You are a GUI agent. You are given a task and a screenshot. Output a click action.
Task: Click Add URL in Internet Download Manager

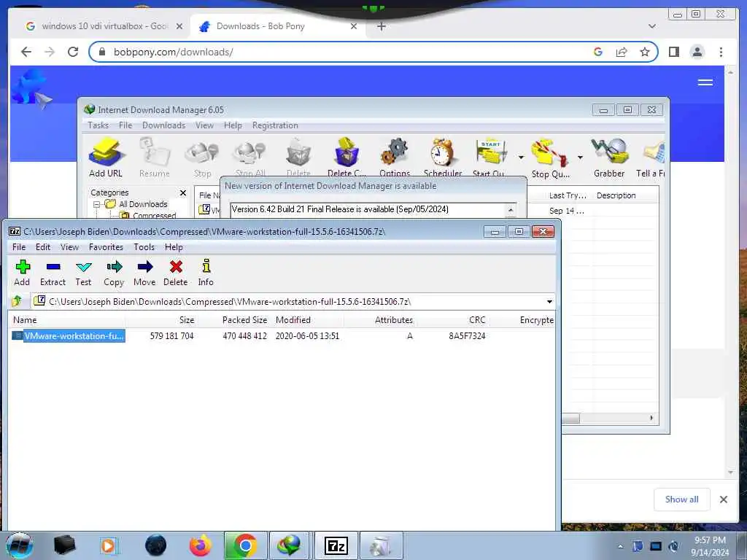click(106, 157)
